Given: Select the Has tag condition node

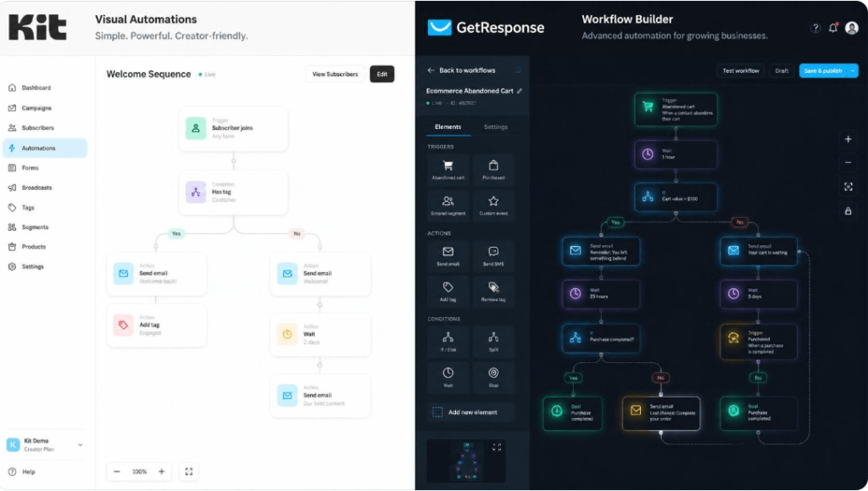Looking at the screenshot, I should pyautogui.click(x=233, y=192).
